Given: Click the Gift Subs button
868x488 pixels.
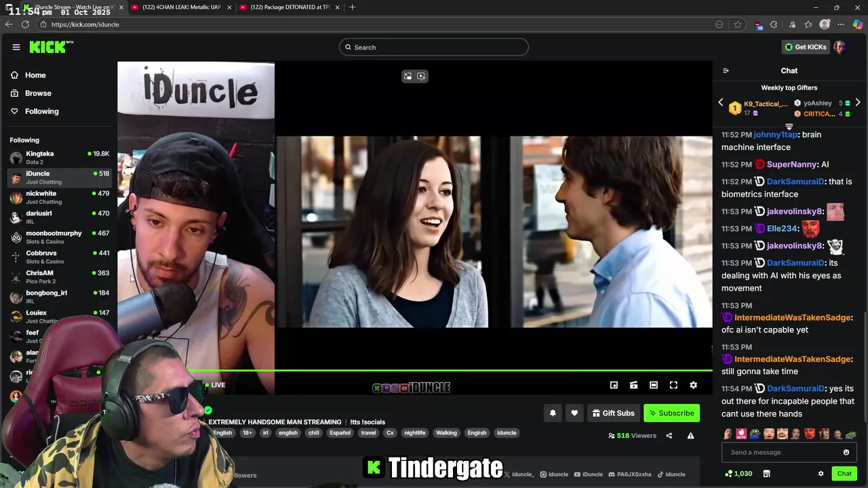Looking at the screenshot, I should click(613, 413).
